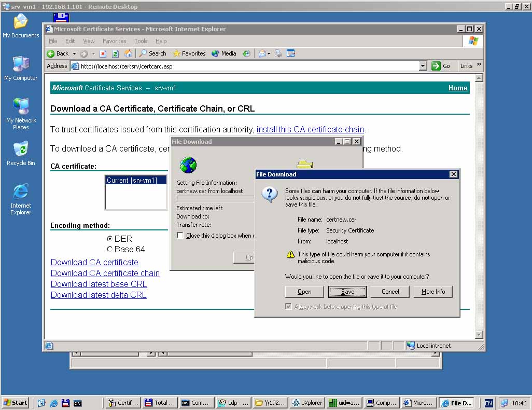The width and height of the screenshot is (532, 410).
Task: Open Recycle Bin desktop icon
Action: [21, 154]
